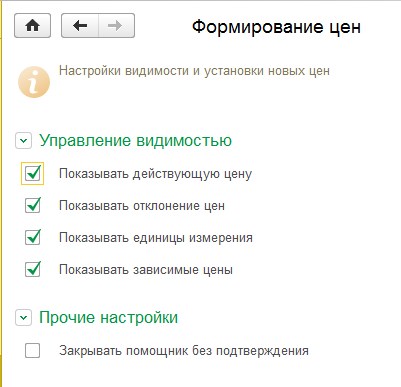Click the Показывать зависимые цены label text
The width and height of the screenshot is (401, 387).
coord(146,270)
